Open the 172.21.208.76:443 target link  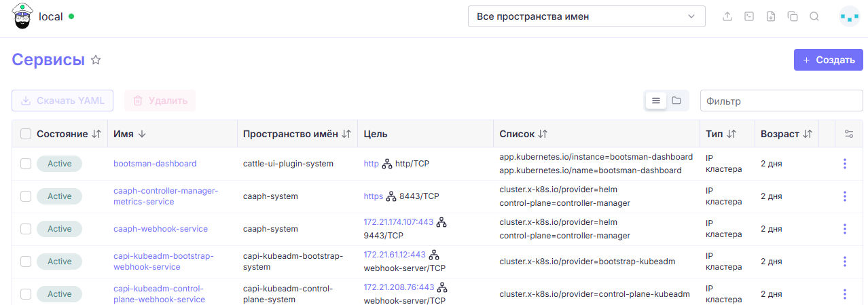(399, 287)
